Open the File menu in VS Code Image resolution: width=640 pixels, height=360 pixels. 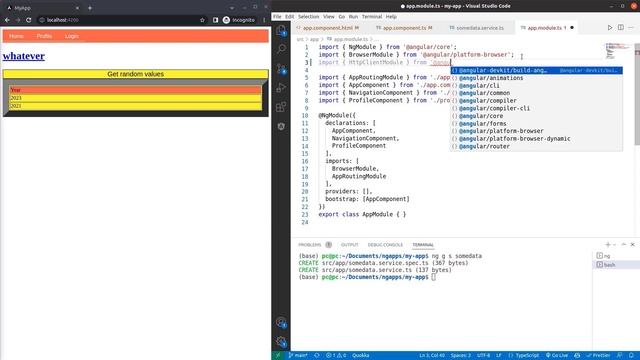277,17
